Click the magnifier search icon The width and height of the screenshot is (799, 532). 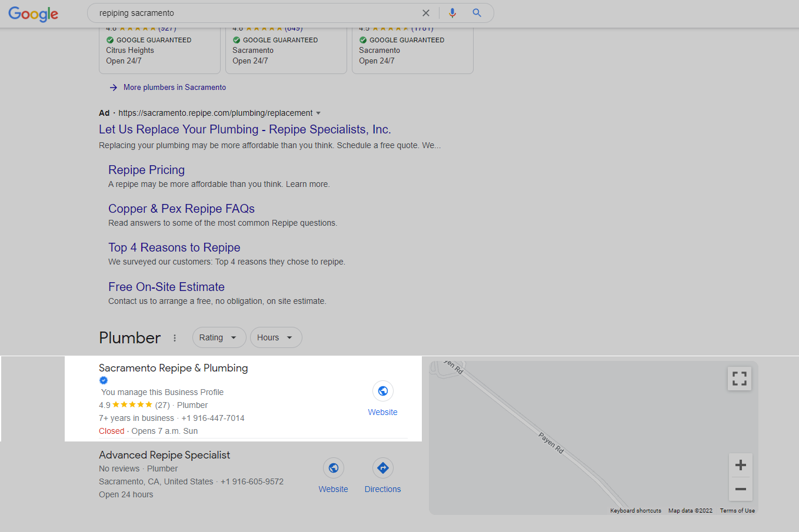(x=477, y=13)
